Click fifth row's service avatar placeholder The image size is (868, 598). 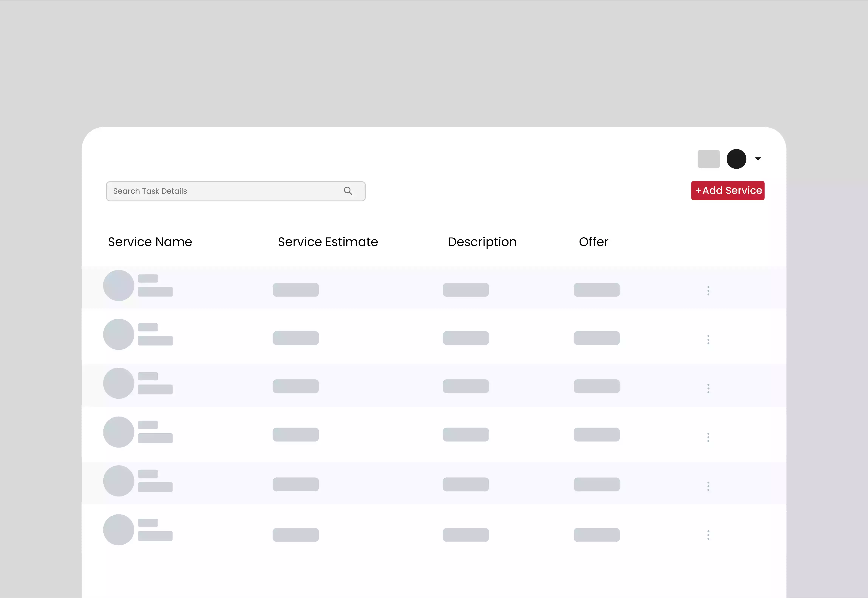(x=118, y=481)
